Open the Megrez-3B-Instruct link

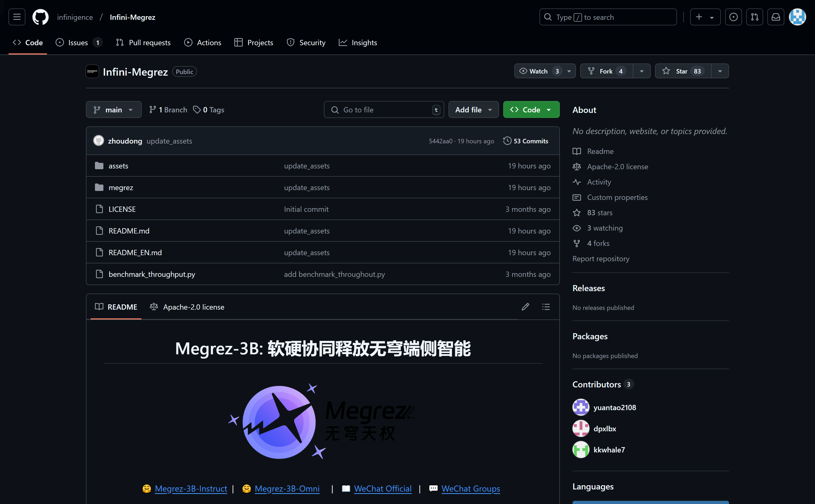(191, 489)
